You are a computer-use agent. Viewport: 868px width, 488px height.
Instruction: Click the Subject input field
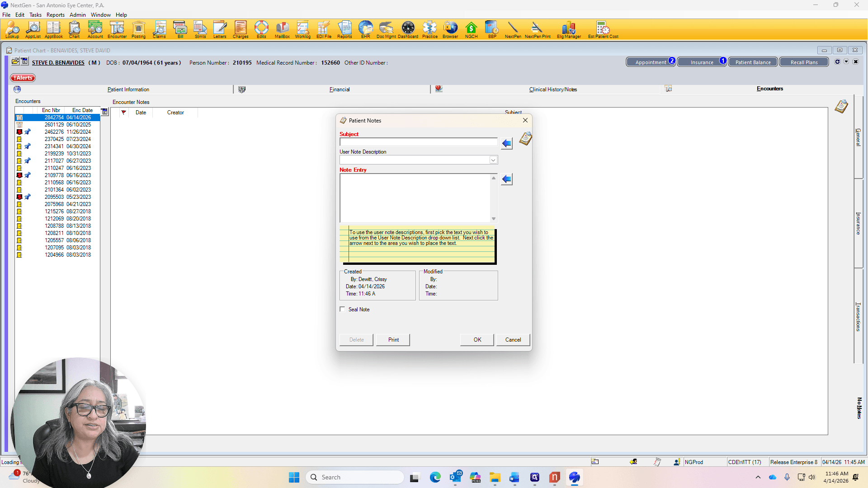[x=419, y=142]
